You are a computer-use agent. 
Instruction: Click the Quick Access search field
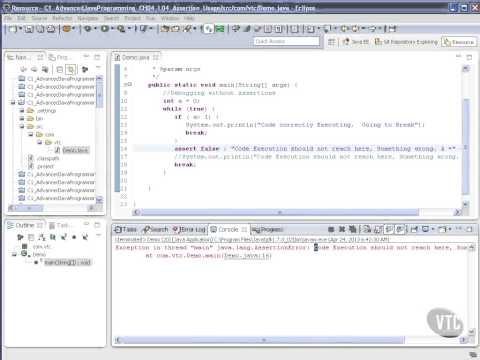click(286, 41)
